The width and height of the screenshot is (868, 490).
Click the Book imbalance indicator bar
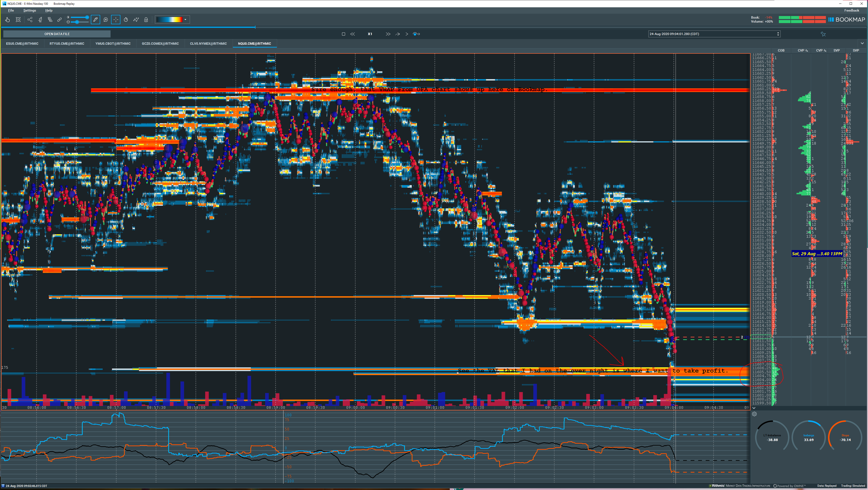[802, 17]
